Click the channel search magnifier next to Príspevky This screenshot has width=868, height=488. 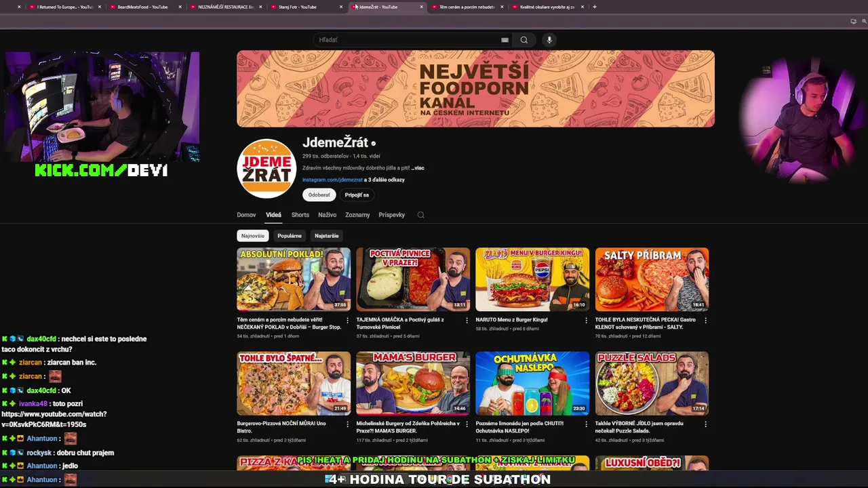(x=420, y=215)
